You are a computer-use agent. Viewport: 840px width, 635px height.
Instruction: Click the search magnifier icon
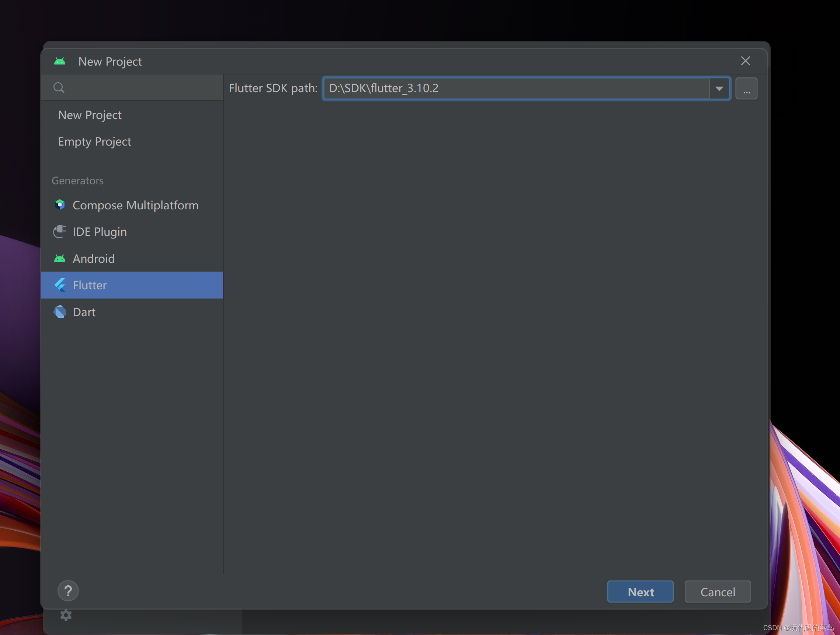tap(59, 88)
